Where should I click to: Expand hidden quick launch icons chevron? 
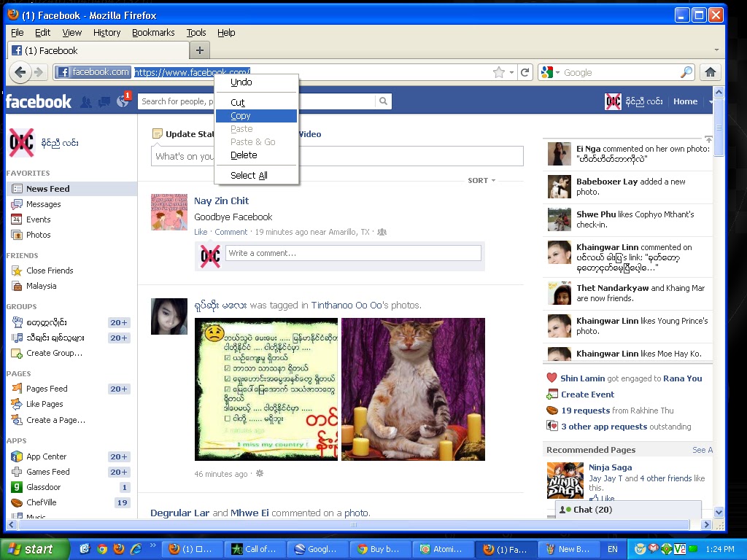[x=152, y=545]
